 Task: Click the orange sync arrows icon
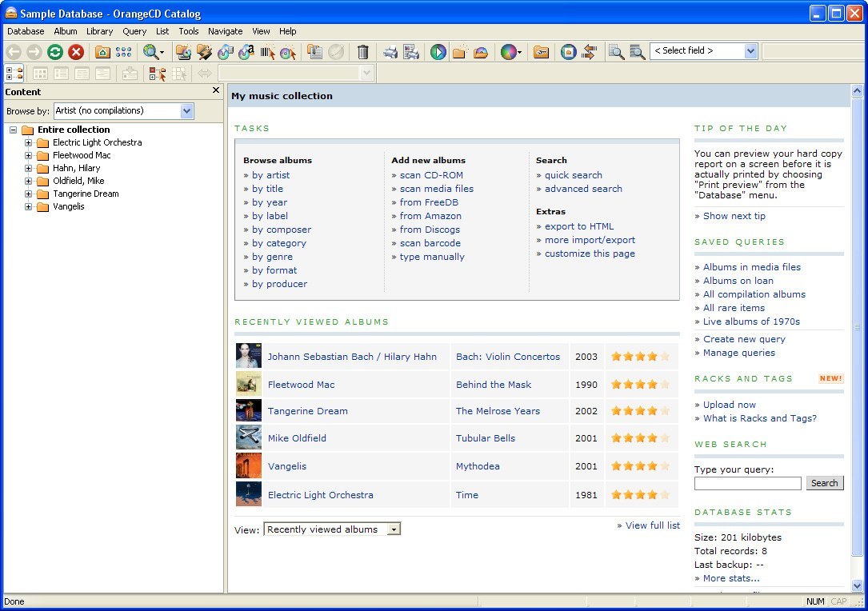pos(589,52)
